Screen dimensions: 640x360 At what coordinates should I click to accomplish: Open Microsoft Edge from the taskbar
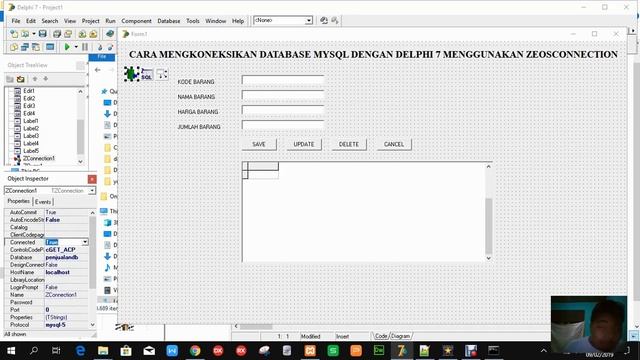(x=80, y=351)
